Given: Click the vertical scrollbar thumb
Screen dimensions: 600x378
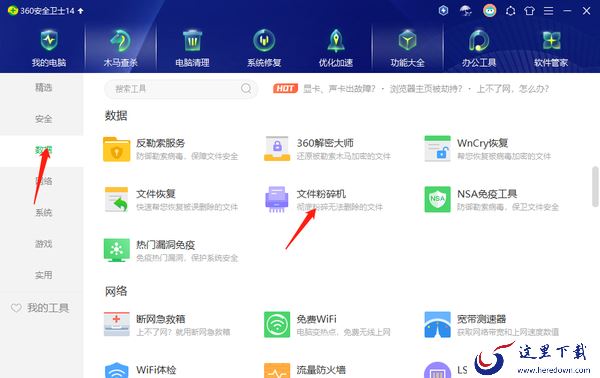Looking at the screenshot, I should pyautogui.click(x=595, y=186).
